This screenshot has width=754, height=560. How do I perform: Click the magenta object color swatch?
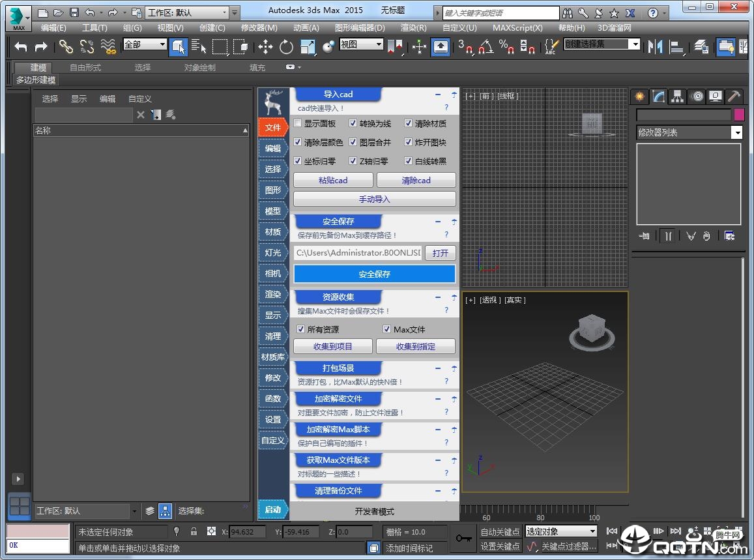point(739,115)
